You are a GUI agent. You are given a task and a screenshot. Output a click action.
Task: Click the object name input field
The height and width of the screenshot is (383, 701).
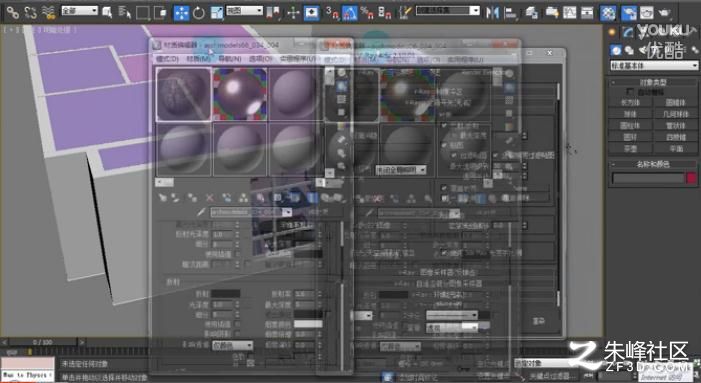tap(648, 178)
